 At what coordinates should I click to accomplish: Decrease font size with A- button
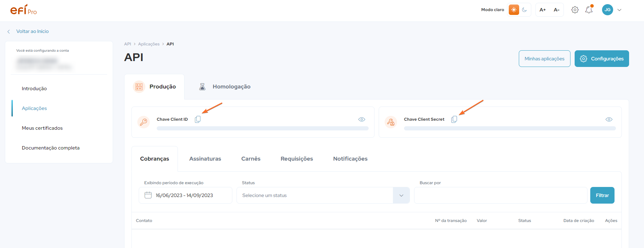[557, 10]
